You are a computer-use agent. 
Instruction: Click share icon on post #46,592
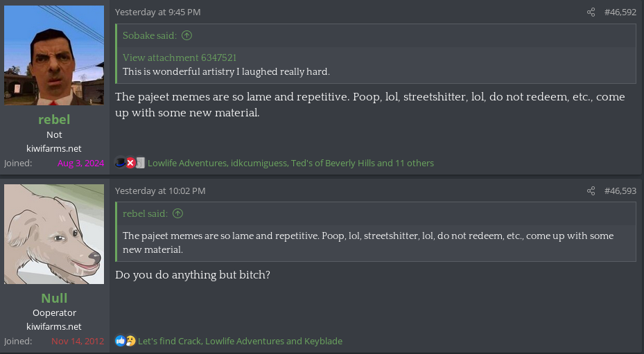591,12
